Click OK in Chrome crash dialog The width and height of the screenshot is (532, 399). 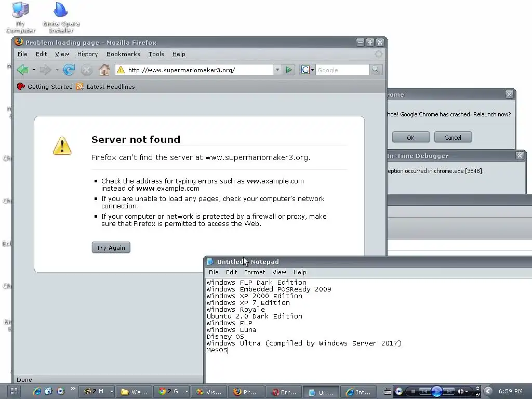click(411, 137)
